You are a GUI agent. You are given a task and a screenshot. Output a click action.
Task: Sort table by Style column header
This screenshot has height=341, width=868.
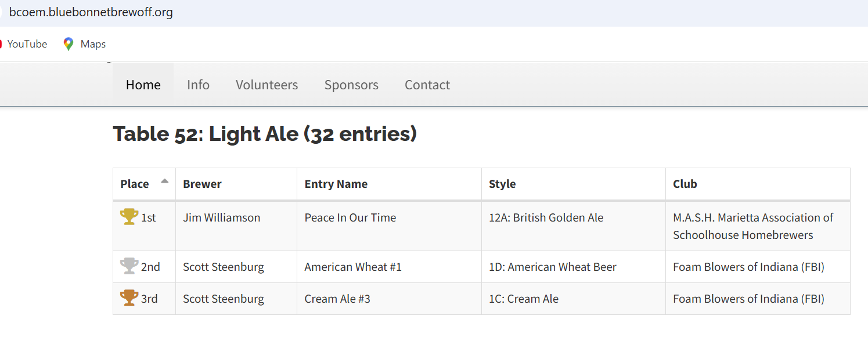pos(502,184)
